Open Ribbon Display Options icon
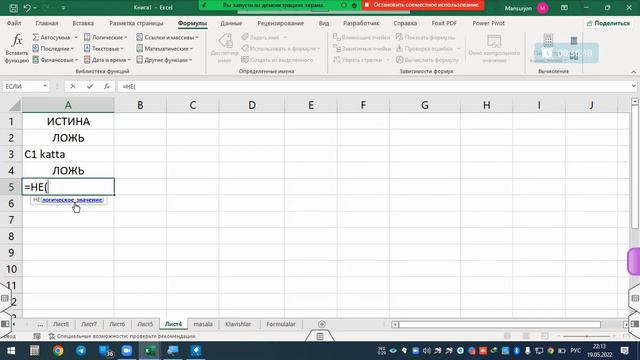The width and height of the screenshot is (640, 360). pyautogui.click(x=564, y=7)
